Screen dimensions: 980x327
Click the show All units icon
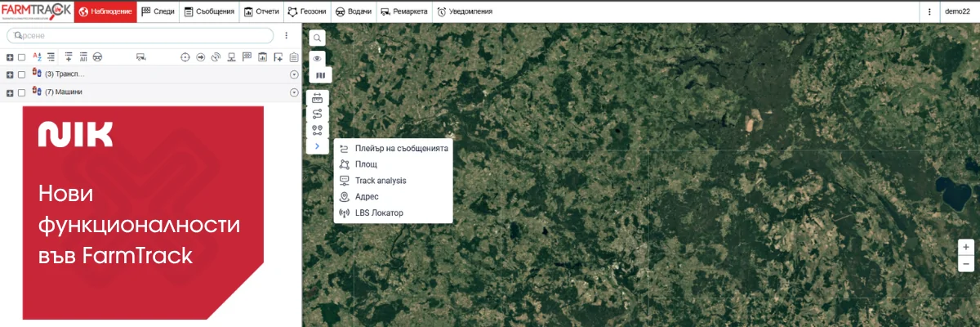click(x=83, y=57)
